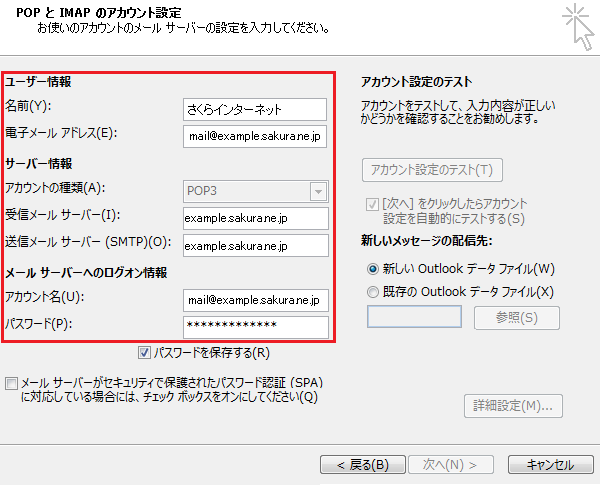
Task: Click the パスワード(P) password field
Action: 255,327
